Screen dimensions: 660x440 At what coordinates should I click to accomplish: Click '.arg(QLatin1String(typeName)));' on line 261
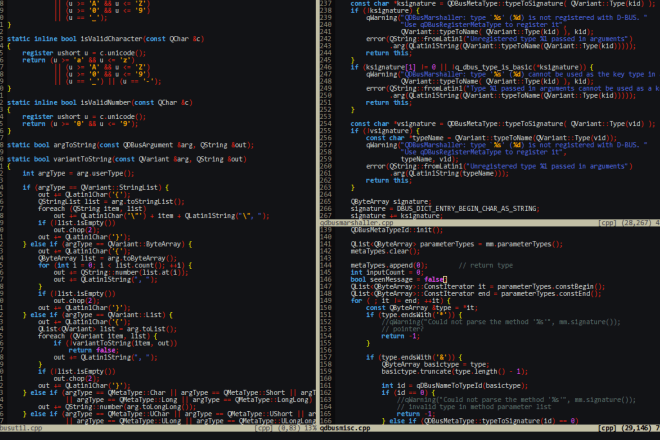click(x=450, y=173)
